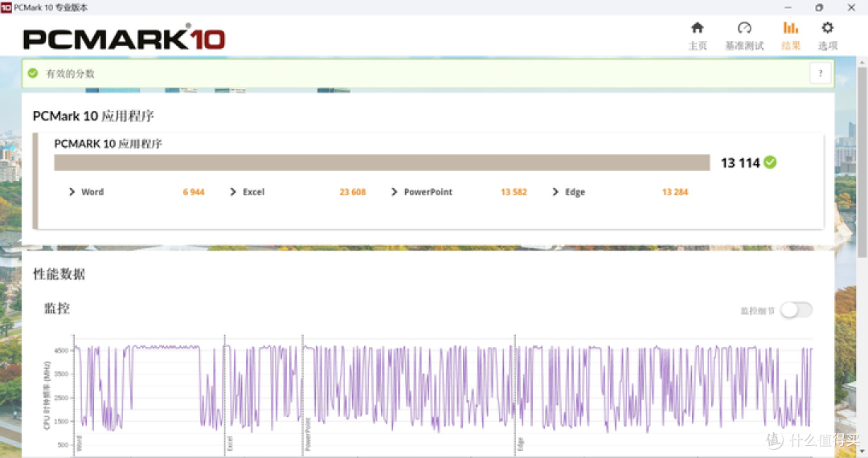The width and height of the screenshot is (868, 458).
Task: Expand the Excel score chevron
Action: pos(233,192)
